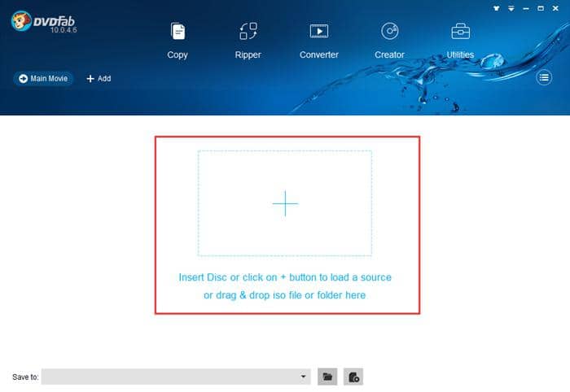Click the large plus to load source
This screenshot has width=570, height=392.
285,203
